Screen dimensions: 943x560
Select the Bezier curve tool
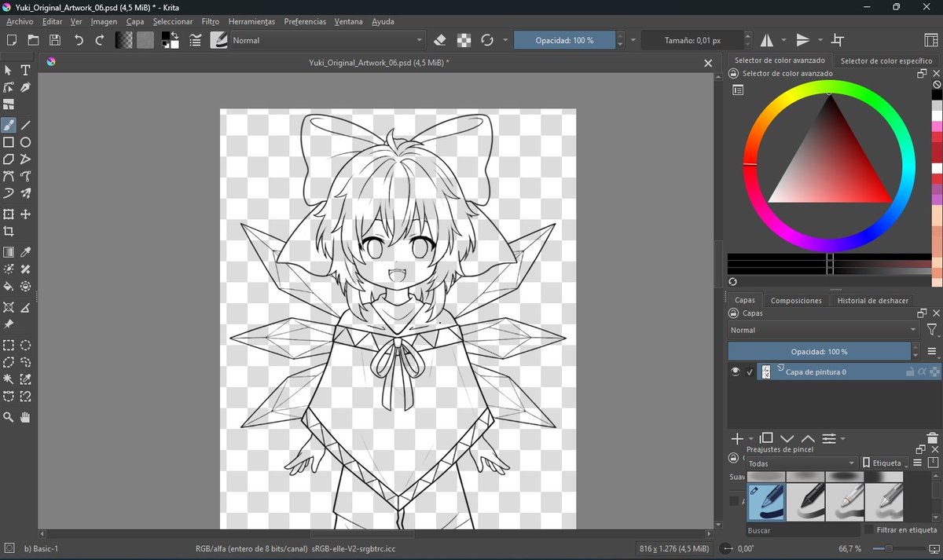coord(9,176)
